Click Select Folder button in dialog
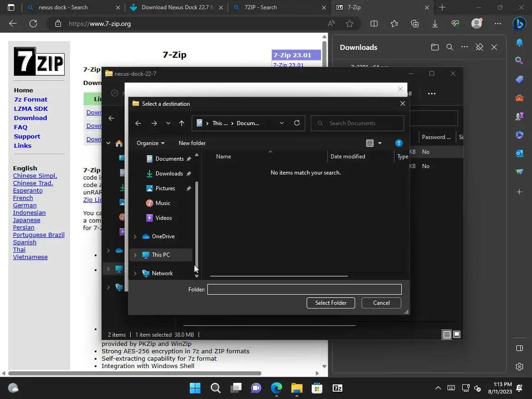The width and height of the screenshot is (532, 399). click(331, 302)
